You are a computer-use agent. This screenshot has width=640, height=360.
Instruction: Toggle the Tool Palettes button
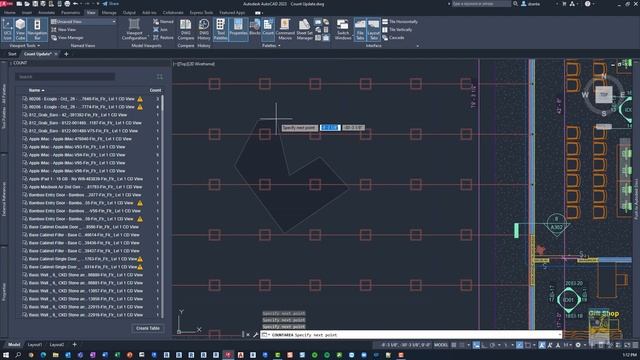pos(220,30)
